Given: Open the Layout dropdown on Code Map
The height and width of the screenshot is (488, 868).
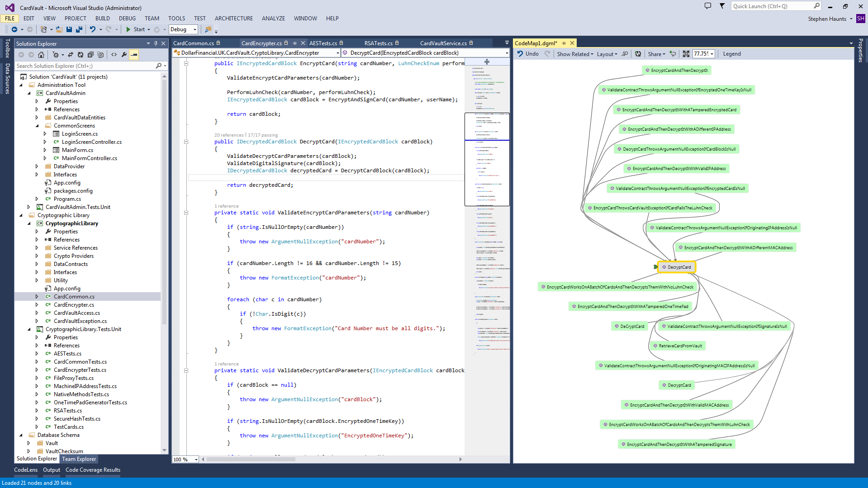Looking at the screenshot, I should [x=606, y=54].
